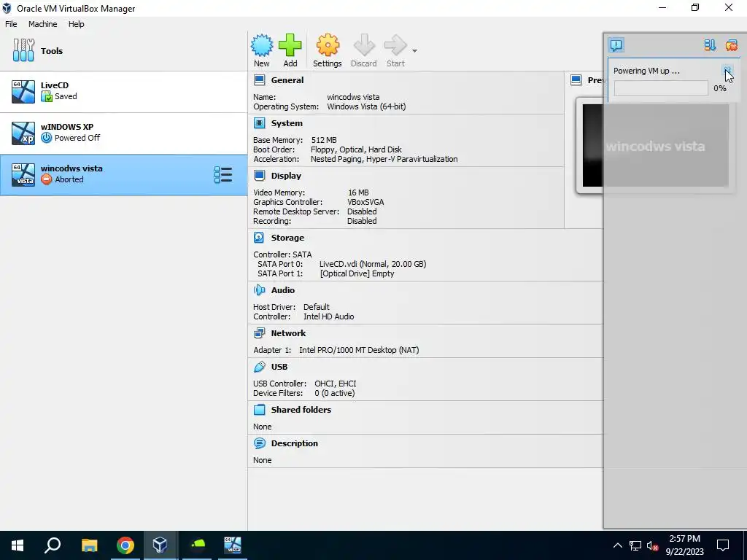Select the Tools icon in sidebar
This screenshot has width=747, height=560.
(23, 50)
